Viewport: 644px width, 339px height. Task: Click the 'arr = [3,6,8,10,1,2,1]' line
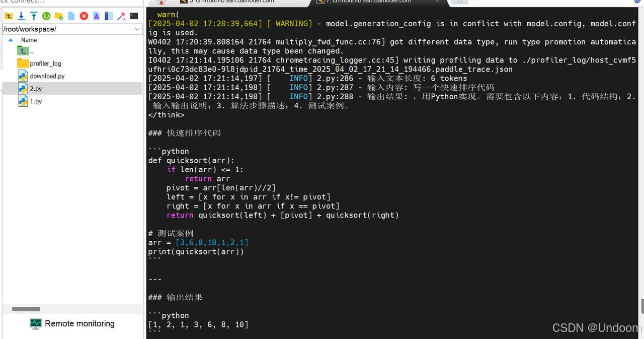(198, 242)
